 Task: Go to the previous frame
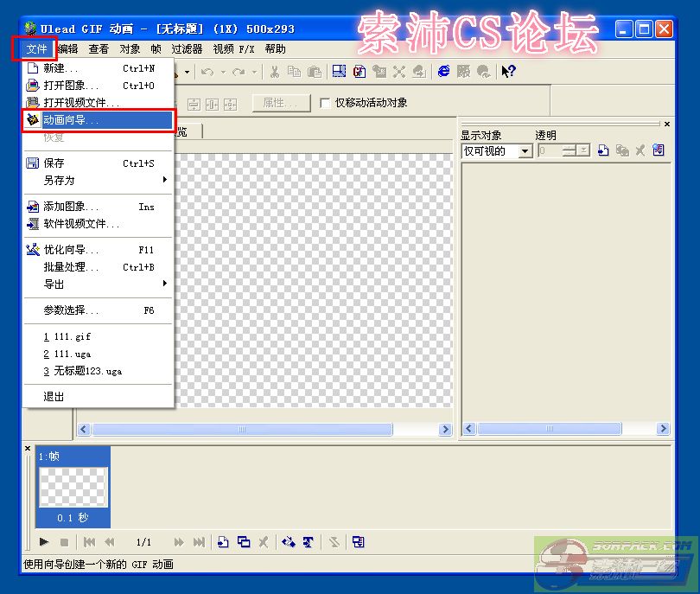click(x=110, y=543)
